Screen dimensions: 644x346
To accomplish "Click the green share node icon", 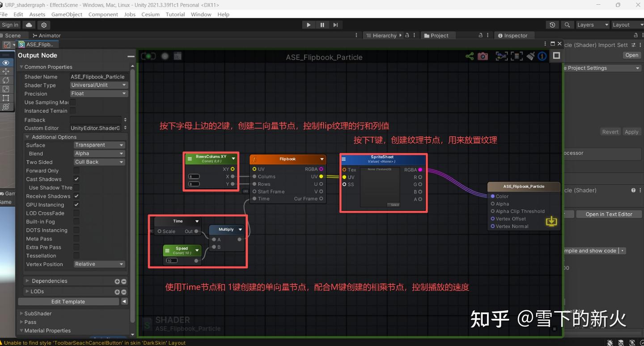I will point(470,56).
